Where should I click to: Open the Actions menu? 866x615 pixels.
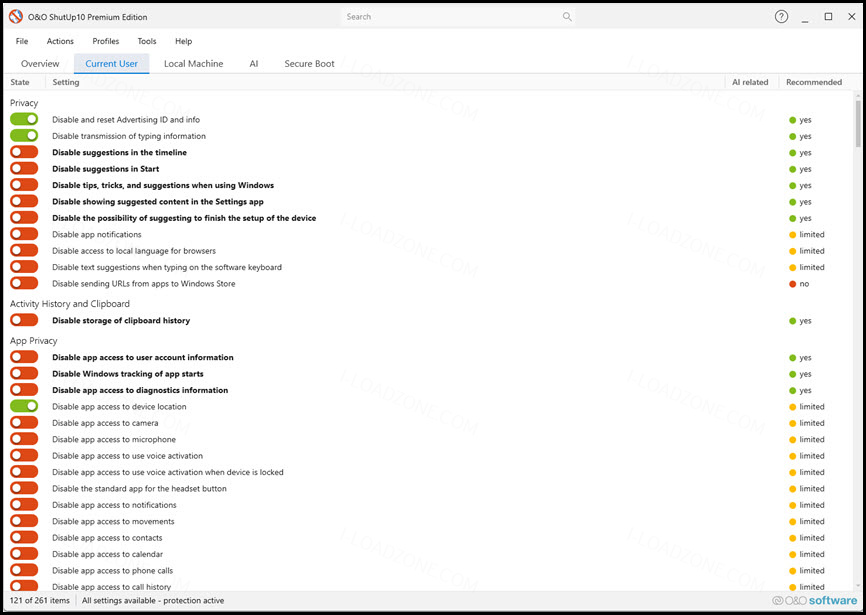click(60, 41)
